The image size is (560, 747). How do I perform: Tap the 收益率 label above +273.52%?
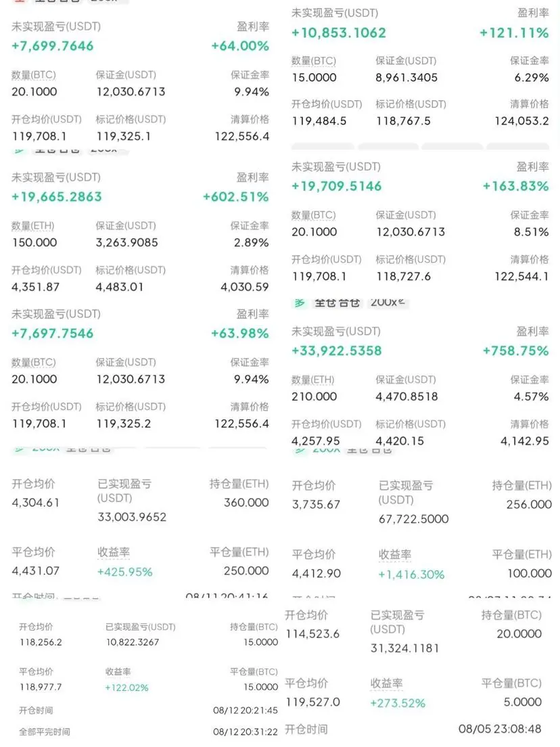point(387,683)
